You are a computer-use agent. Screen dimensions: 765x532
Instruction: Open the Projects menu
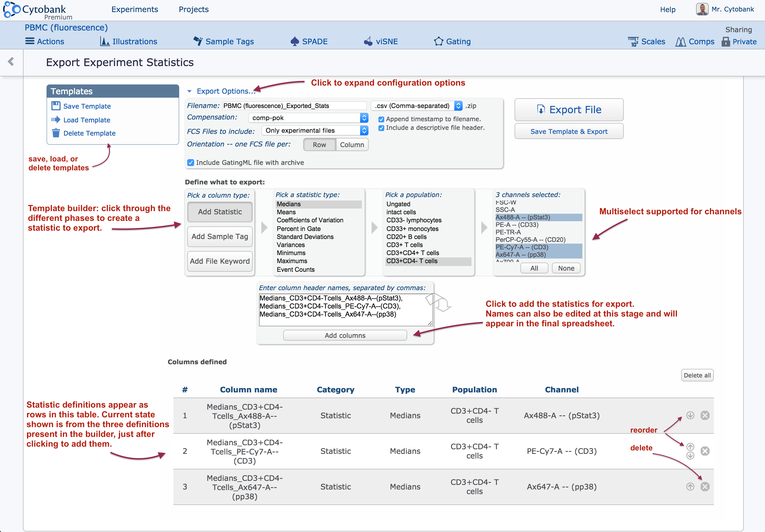pyautogui.click(x=194, y=9)
